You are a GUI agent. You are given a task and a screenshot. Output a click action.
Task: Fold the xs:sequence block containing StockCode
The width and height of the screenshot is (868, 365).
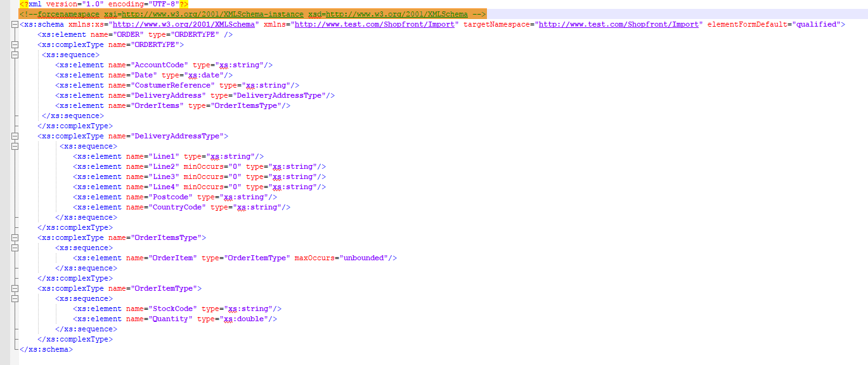15,299
